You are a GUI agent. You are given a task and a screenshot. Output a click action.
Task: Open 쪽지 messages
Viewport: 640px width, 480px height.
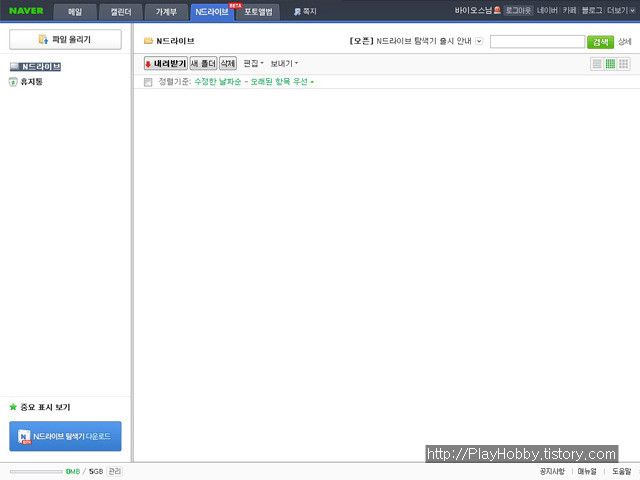[x=305, y=12]
